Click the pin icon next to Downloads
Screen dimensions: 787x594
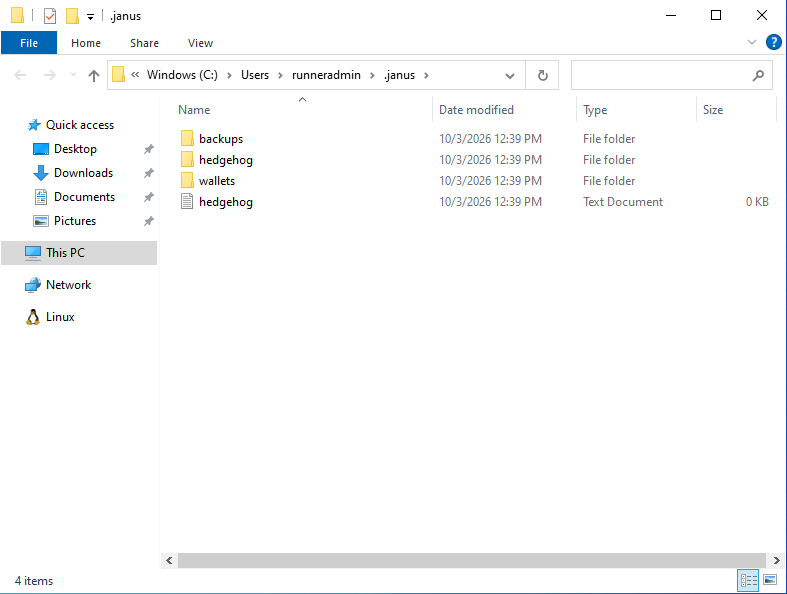[149, 173]
